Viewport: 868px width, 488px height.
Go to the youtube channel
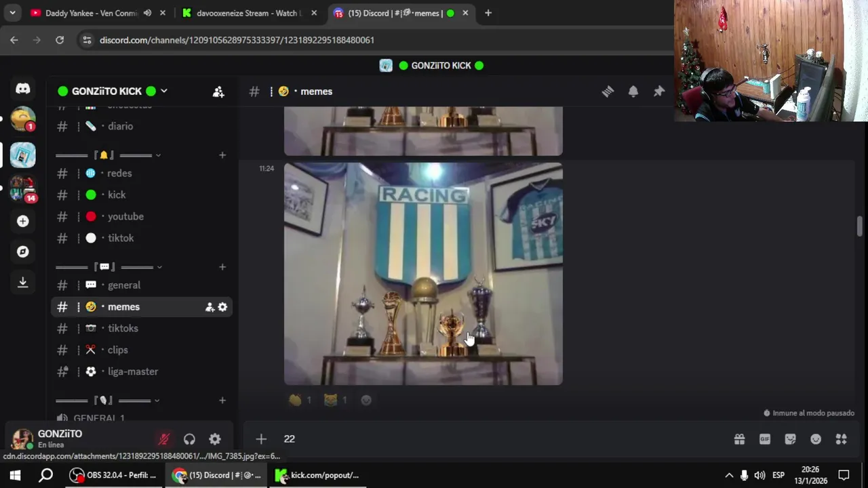pos(141,217)
